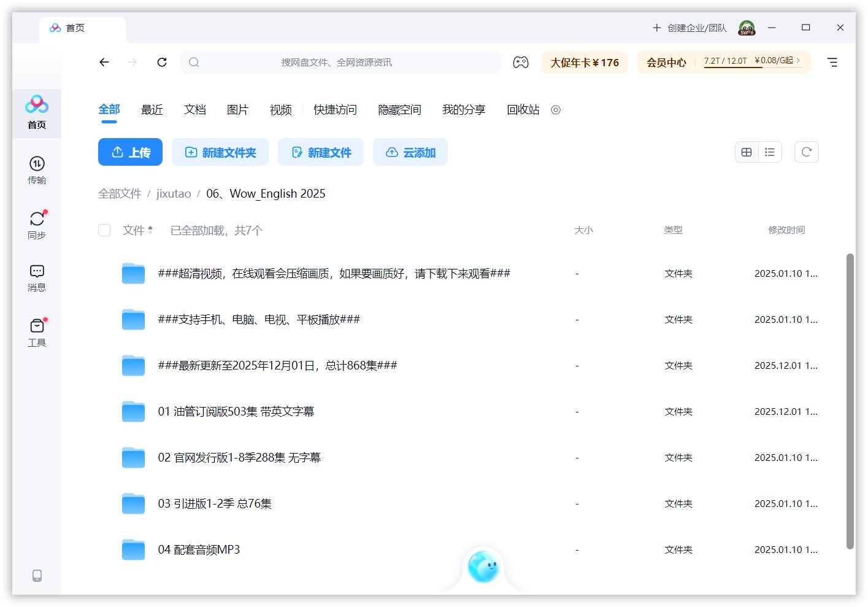Click the mobile phone icon at sidebar bottom
This screenshot has width=868, height=607.
point(37,575)
